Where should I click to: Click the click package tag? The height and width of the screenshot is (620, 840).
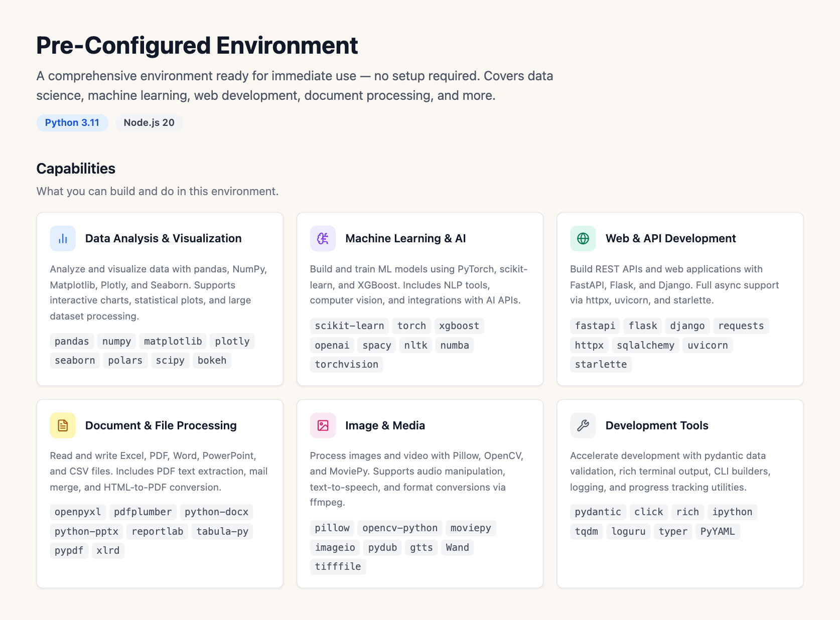click(x=649, y=512)
